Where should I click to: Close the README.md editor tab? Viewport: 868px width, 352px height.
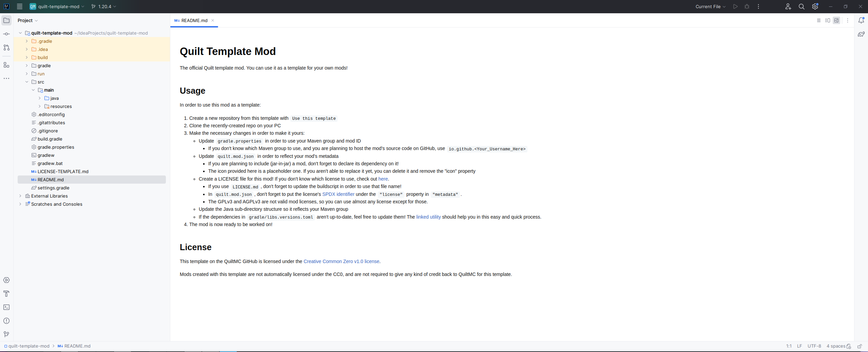click(x=213, y=20)
